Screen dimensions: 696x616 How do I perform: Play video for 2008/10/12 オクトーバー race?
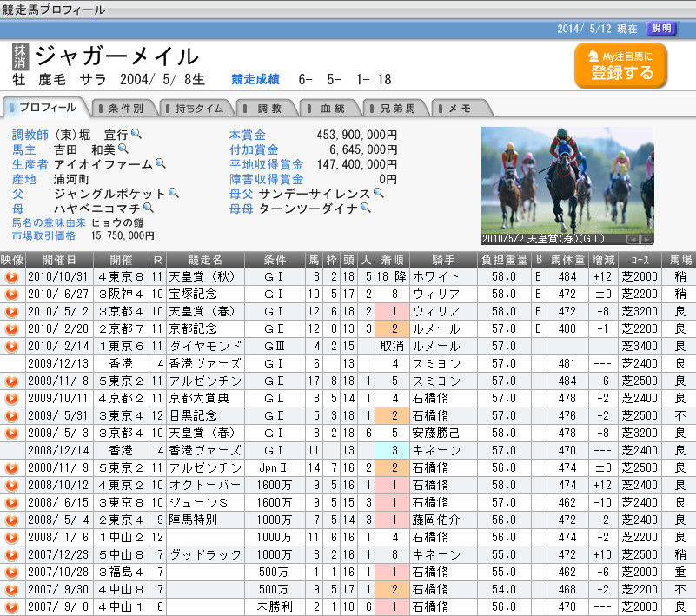pos(12,485)
